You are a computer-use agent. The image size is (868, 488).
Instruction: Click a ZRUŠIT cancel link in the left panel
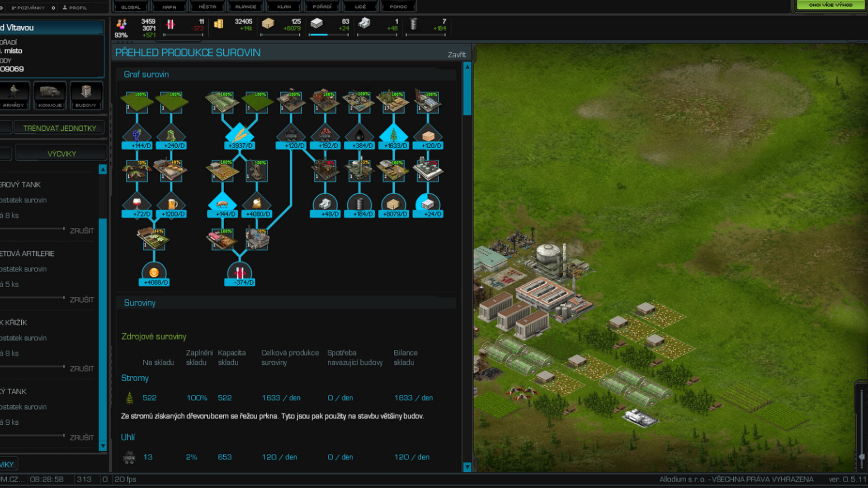82,230
